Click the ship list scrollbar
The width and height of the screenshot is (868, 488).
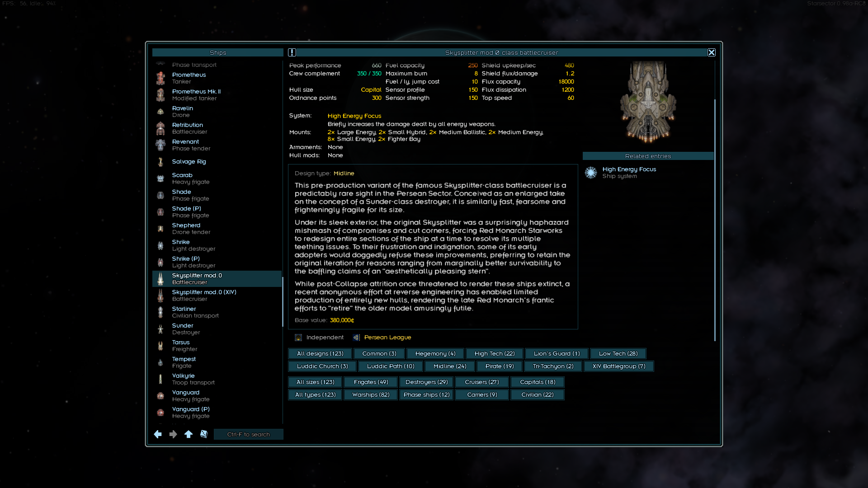(283, 301)
